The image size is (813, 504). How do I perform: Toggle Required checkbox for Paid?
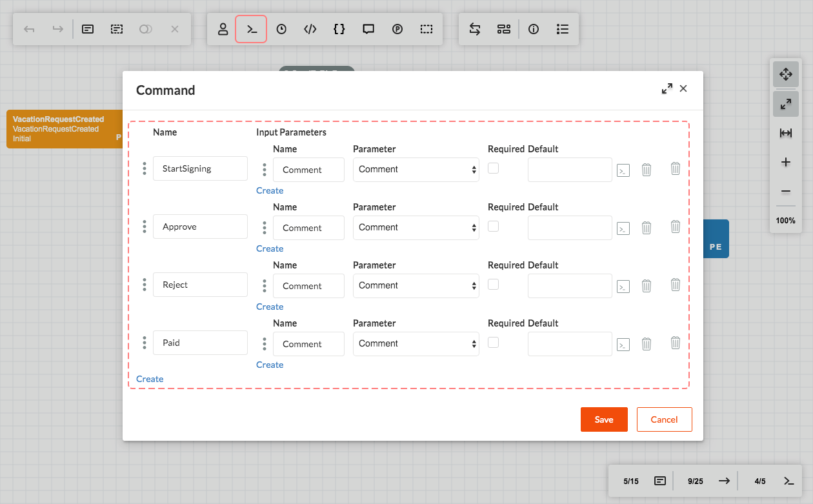(x=493, y=343)
